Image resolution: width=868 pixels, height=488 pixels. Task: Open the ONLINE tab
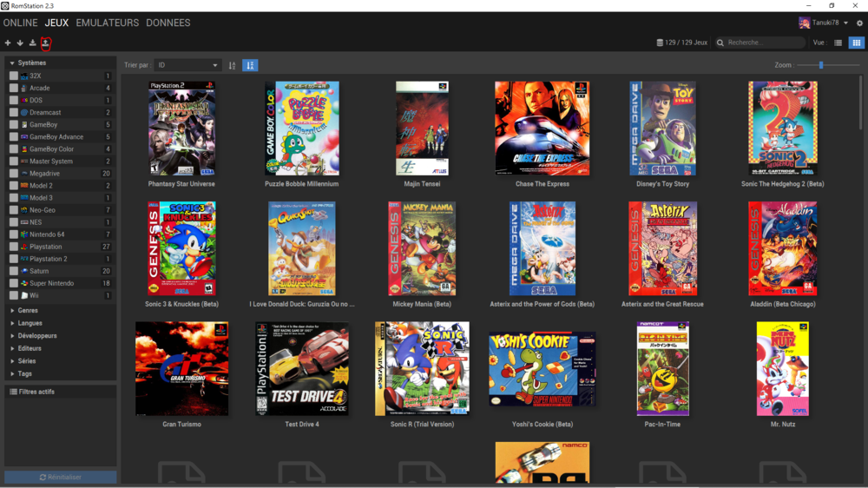tap(21, 23)
